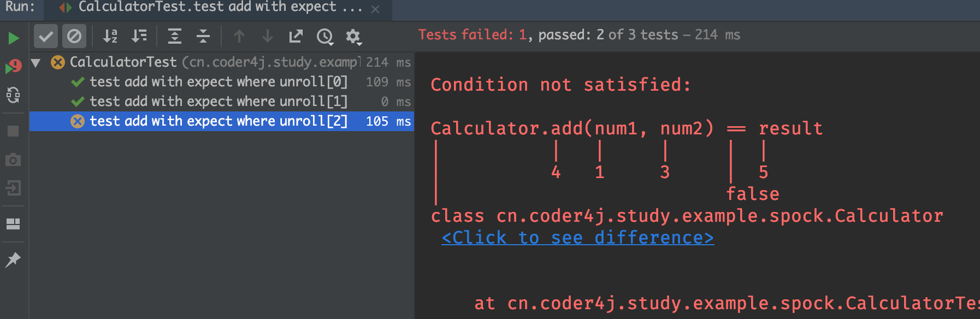Click Export test results icon
The width and height of the screenshot is (980, 319).
(296, 37)
